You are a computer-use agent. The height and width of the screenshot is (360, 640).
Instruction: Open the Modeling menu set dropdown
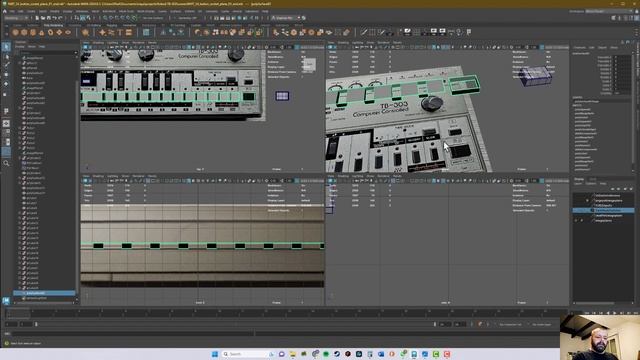tap(16, 18)
